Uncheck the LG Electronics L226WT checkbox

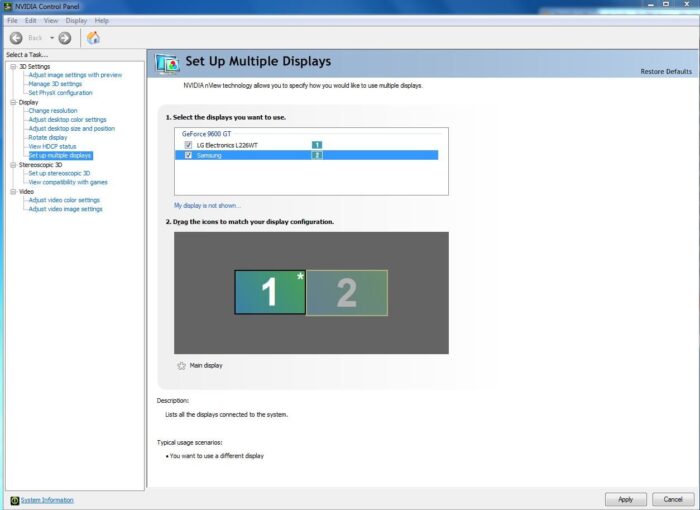[x=188, y=145]
